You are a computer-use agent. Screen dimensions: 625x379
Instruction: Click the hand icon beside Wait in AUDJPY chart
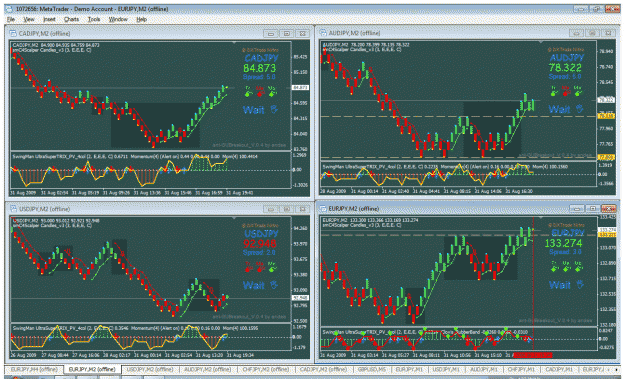[x=580, y=108]
